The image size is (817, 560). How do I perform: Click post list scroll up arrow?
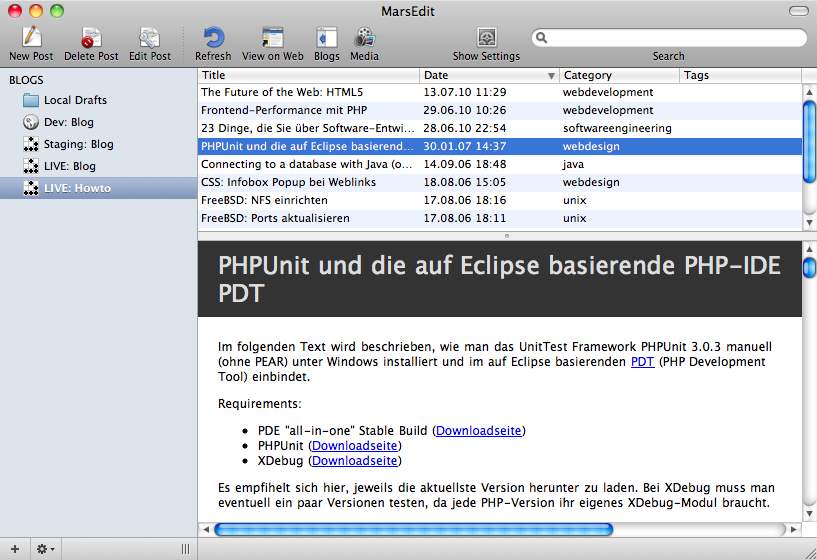[809, 92]
